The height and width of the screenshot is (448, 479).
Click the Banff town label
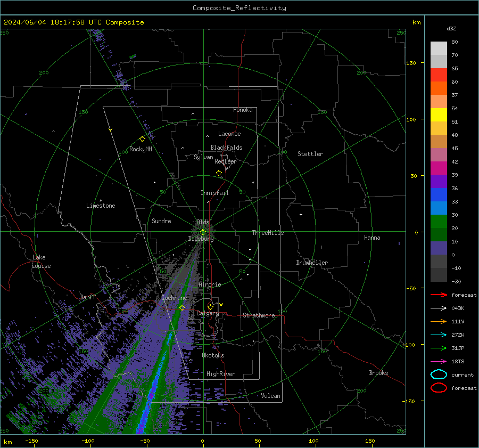(x=88, y=297)
